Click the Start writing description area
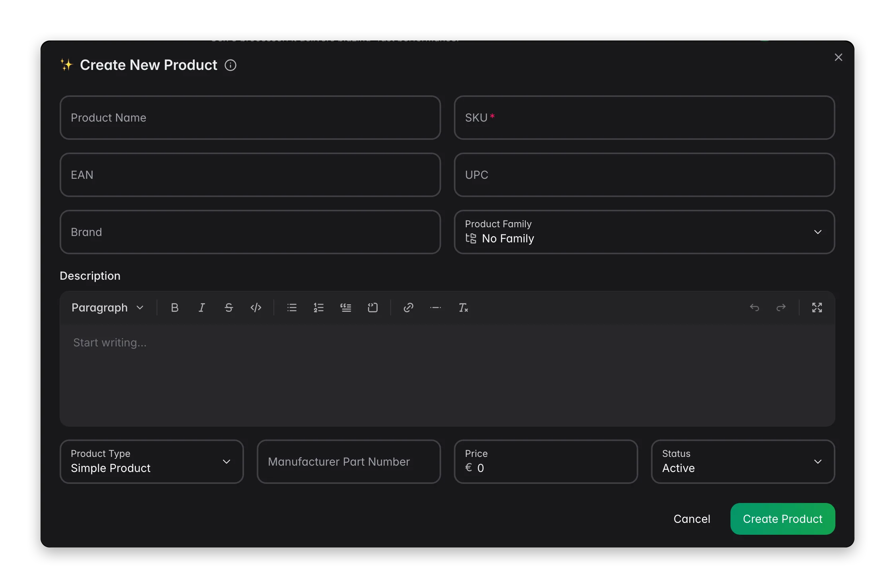The width and height of the screenshot is (895, 588). (447, 375)
